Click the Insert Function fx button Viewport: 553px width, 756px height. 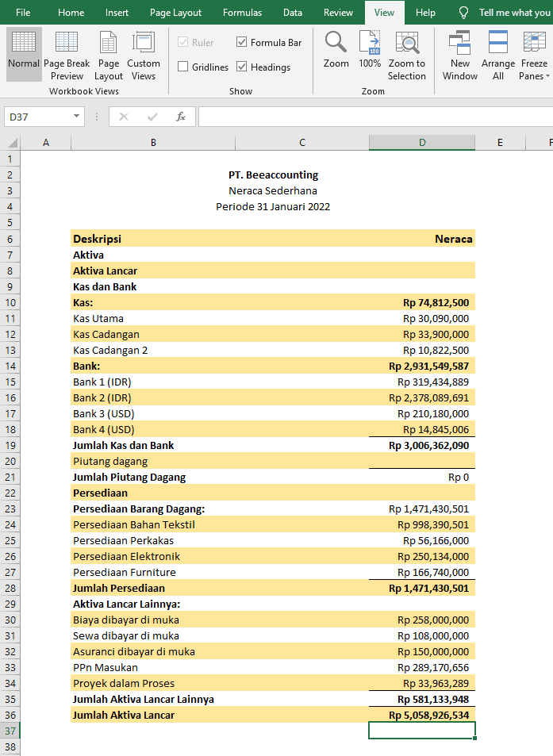pos(181,117)
